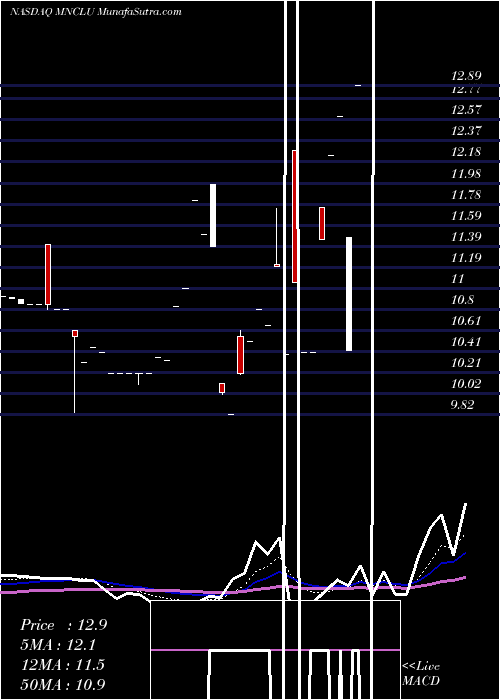Click the 11.59 price axis label

pyautogui.click(x=466, y=216)
